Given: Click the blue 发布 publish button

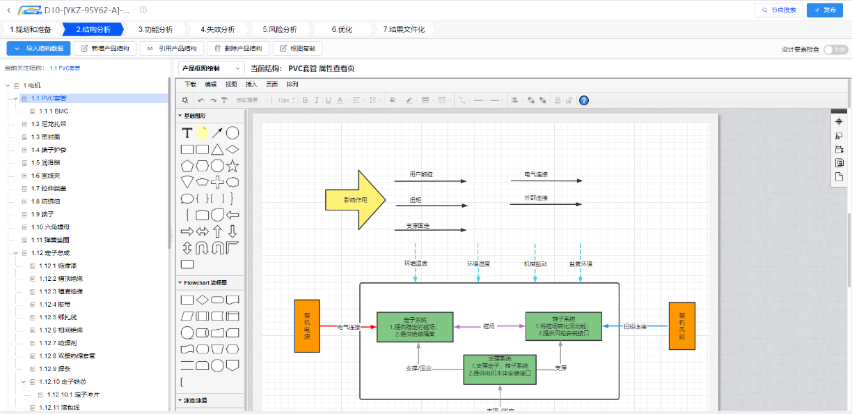Looking at the screenshot, I should coord(824,10).
